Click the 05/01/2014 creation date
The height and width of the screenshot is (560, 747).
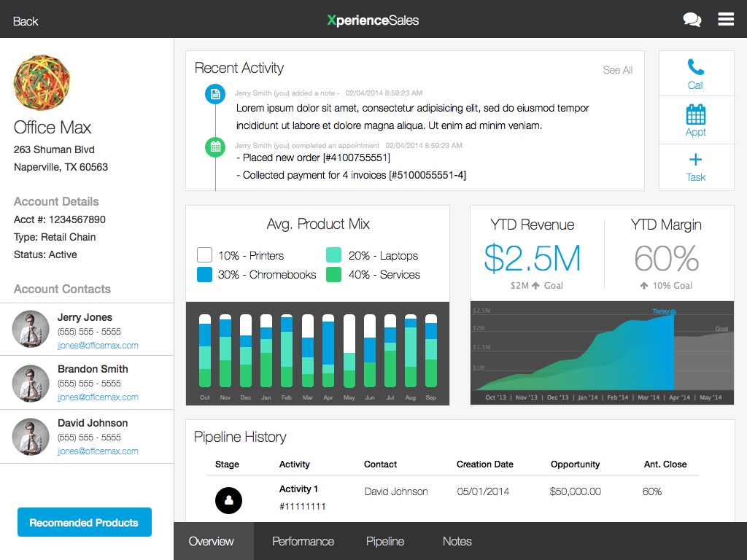click(x=483, y=491)
